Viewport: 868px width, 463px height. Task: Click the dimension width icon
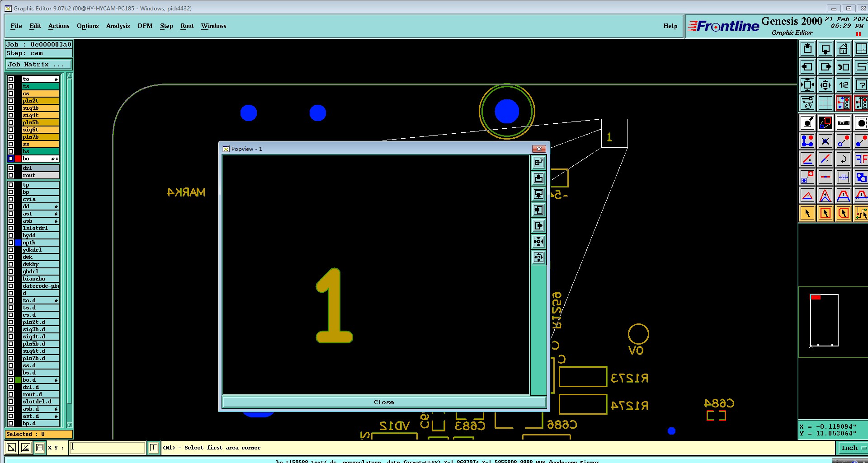844,177
